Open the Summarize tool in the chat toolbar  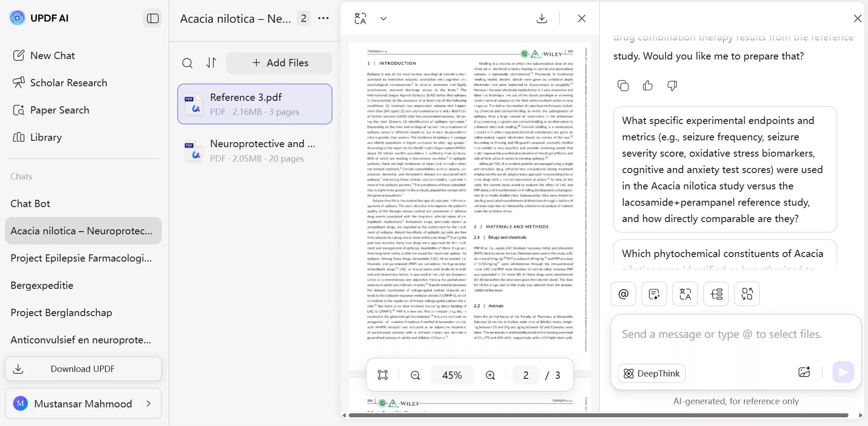click(654, 294)
